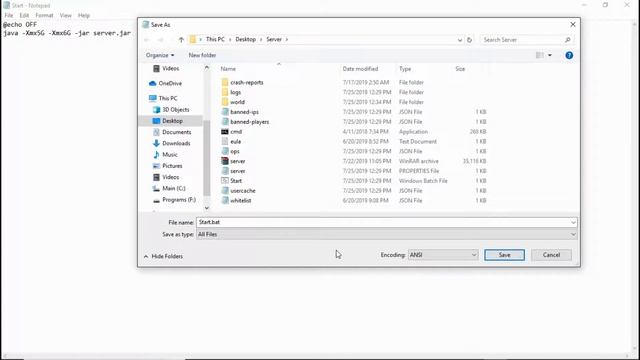
Task: Click New folder in toolbar
Action: (x=202, y=55)
